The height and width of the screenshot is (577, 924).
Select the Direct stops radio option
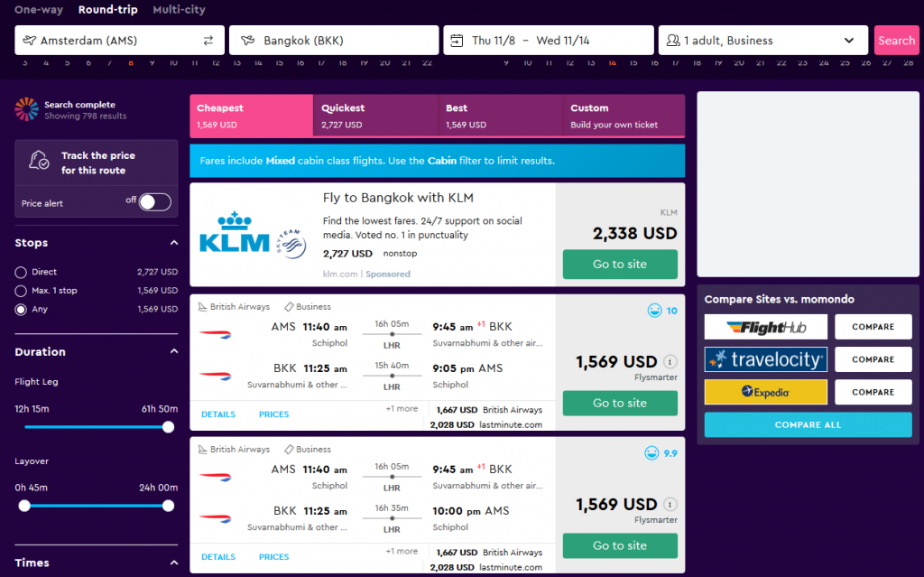click(21, 272)
